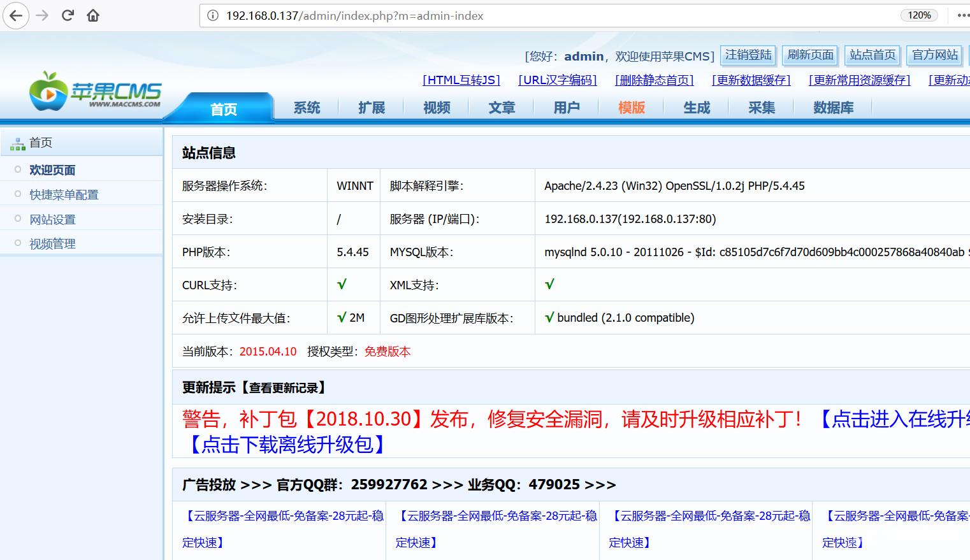Click the PHP版本 value 5.4.45

click(352, 252)
